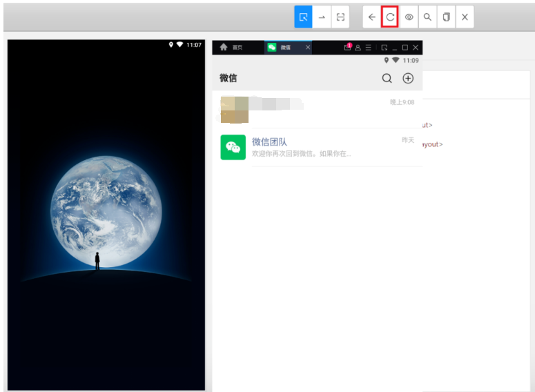Click the swipe arrow tool button
The image size is (535, 392).
tap(322, 17)
